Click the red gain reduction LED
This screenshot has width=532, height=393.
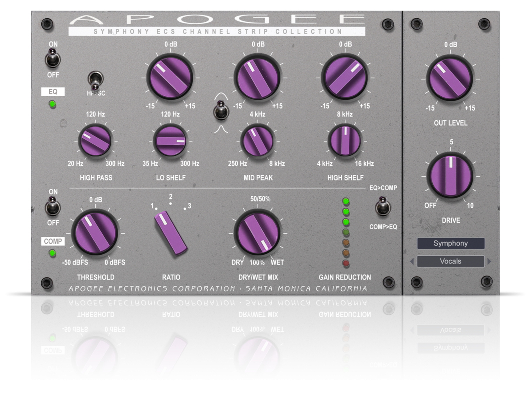[346, 263]
